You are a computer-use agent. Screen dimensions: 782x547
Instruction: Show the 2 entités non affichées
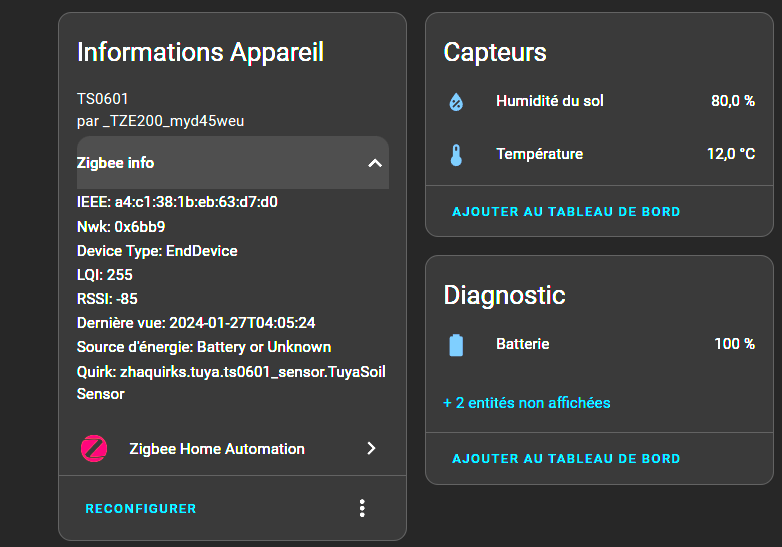pos(527,403)
